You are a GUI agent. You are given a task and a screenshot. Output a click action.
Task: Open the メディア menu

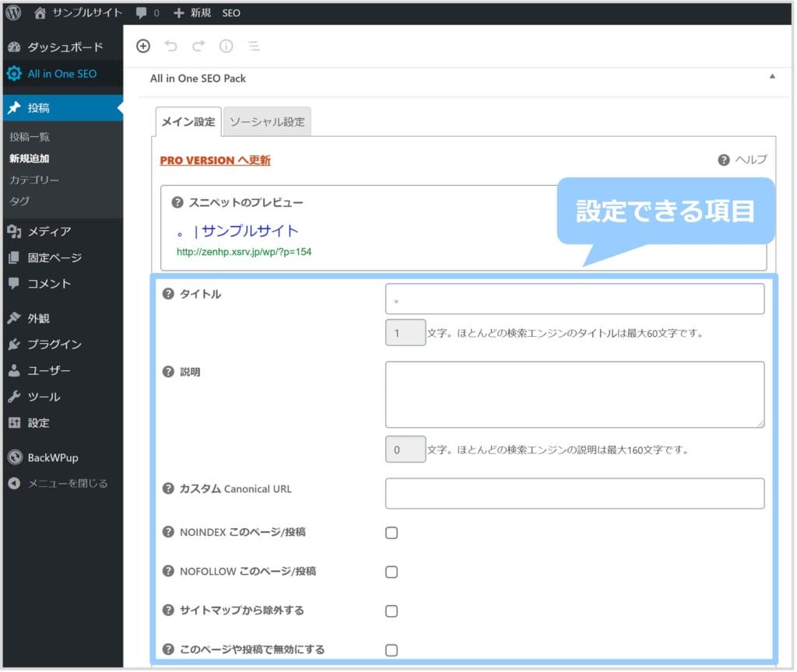(62, 232)
